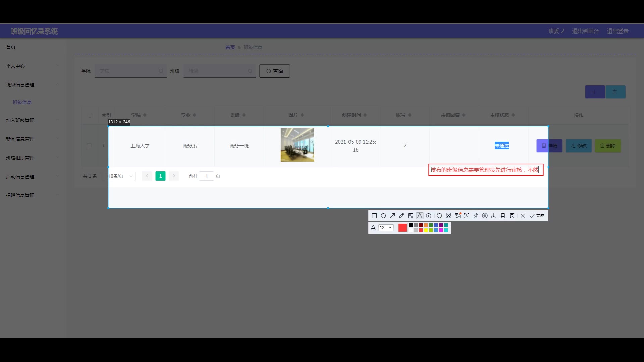
Task: Click the 完成 finish button
Action: click(x=537, y=216)
